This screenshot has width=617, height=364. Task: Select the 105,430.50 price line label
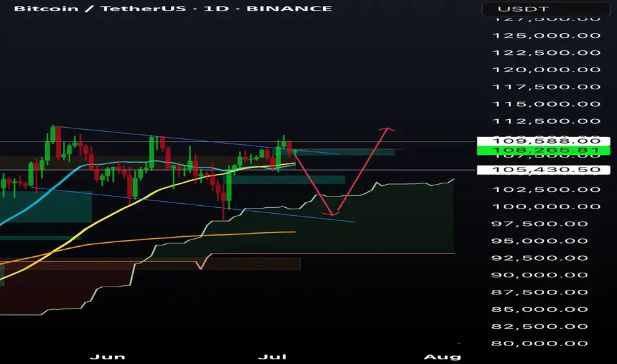(x=544, y=169)
